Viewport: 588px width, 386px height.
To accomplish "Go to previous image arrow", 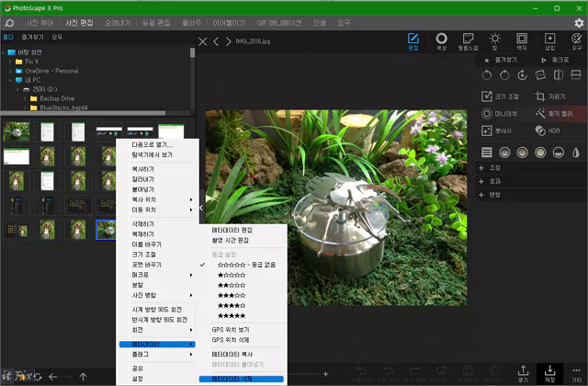I will coord(216,41).
